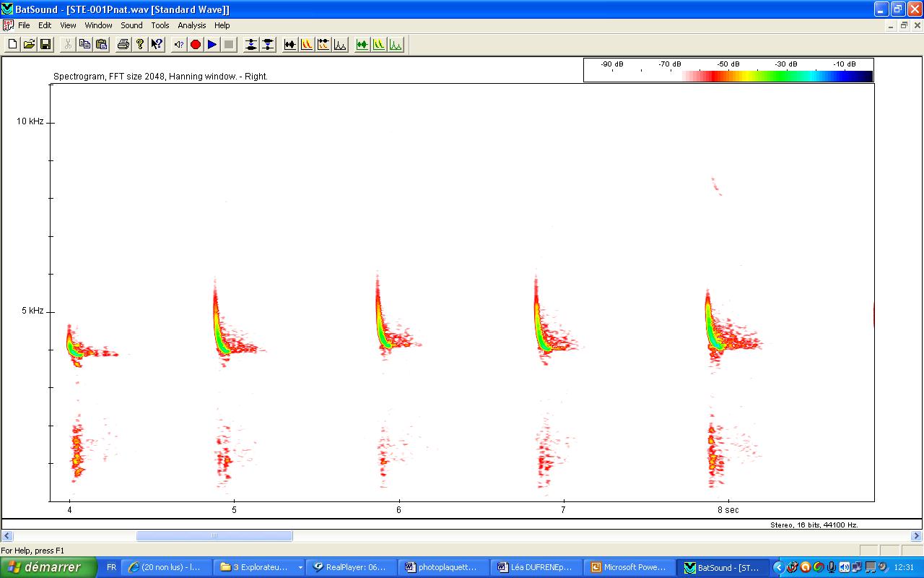Click the "Spectrogram, FFT size 2048" caption text

[x=160, y=77]
